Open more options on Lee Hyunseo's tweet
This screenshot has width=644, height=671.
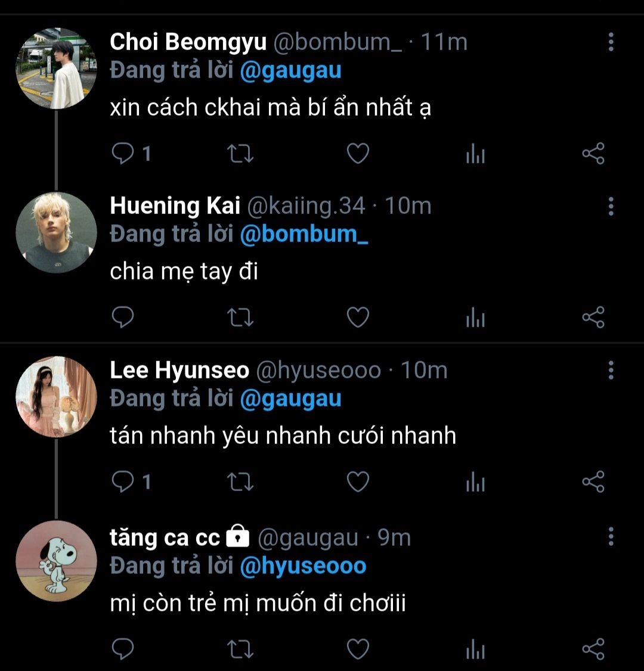coord(611,370)
